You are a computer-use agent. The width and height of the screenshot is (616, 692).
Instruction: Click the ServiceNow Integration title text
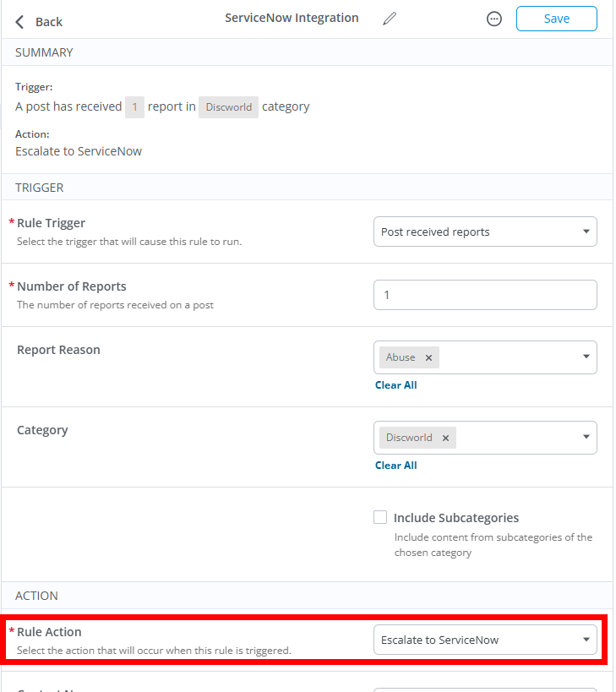(x=292, y=18)
